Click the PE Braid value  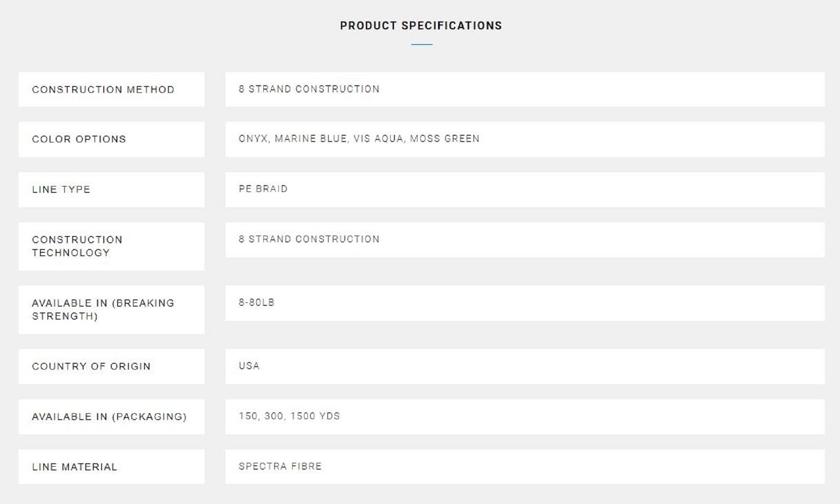pyautogui.click(x=263, y=189)
